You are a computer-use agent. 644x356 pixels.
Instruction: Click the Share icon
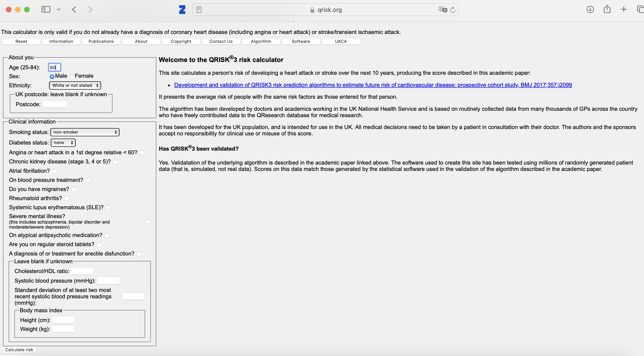coord(607,10)
